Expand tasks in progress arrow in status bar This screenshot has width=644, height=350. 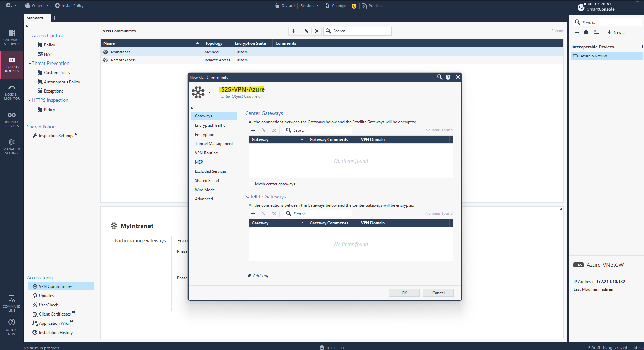point(62,348)
